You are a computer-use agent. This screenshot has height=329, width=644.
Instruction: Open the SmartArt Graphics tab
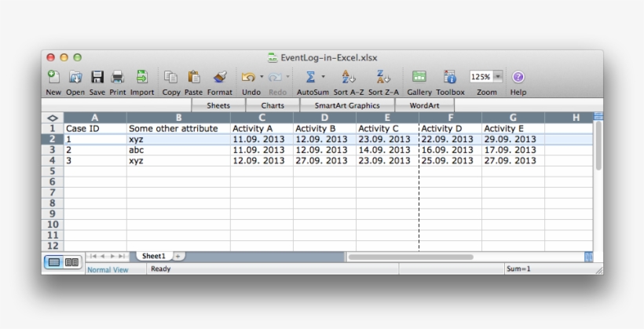coord(346,105)
